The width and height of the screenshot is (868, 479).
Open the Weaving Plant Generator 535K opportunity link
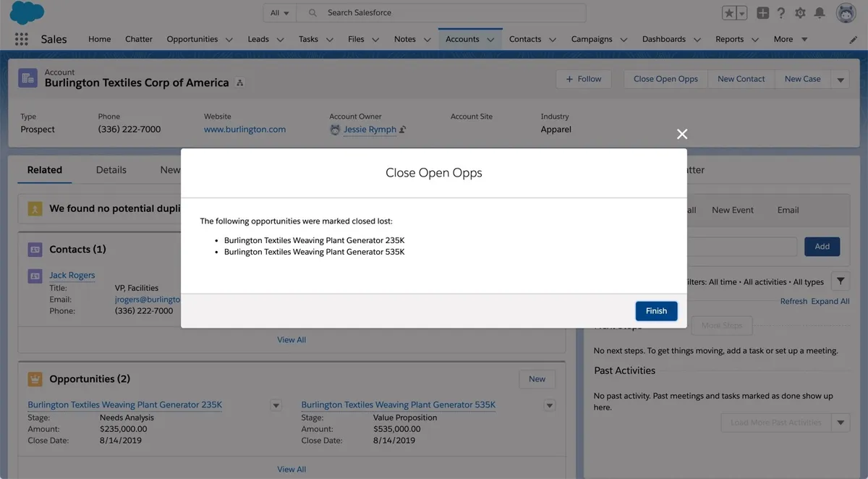tap(399, 405)
